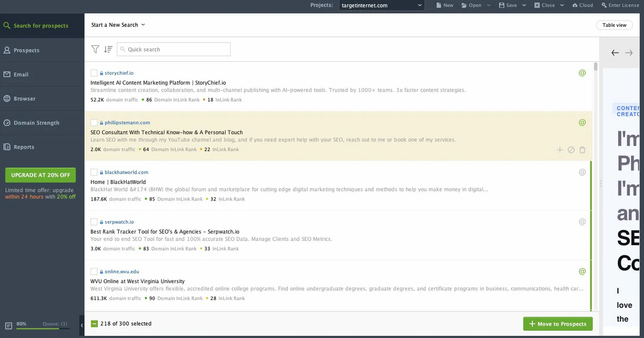Open the Reports section

point(42,147)
